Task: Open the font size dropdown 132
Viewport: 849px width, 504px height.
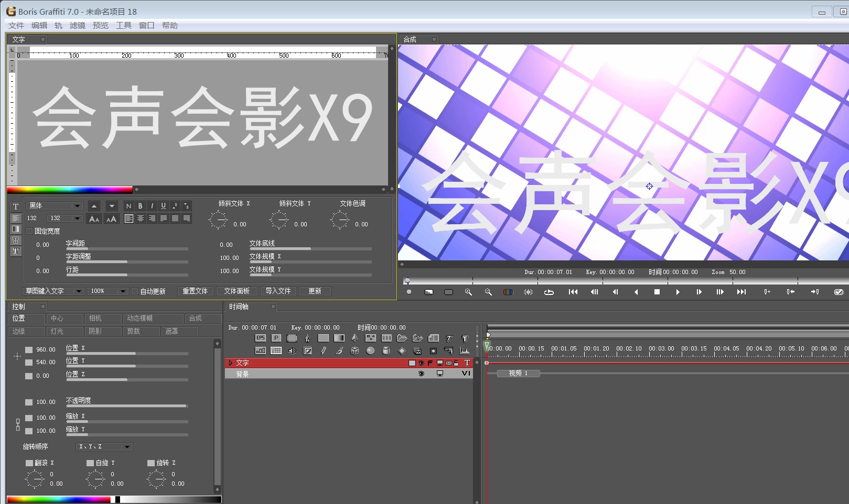Action: (65, 218)
